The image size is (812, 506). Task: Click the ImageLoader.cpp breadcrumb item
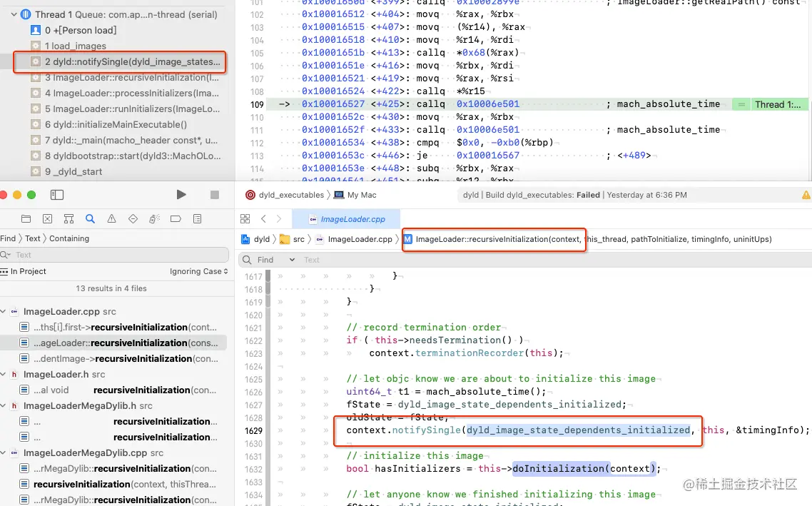pyautogui.click(x=354, y=239)
